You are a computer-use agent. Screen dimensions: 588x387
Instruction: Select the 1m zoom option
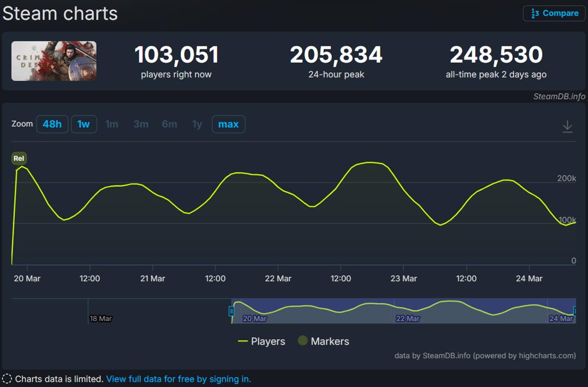(x=112, y=124)
